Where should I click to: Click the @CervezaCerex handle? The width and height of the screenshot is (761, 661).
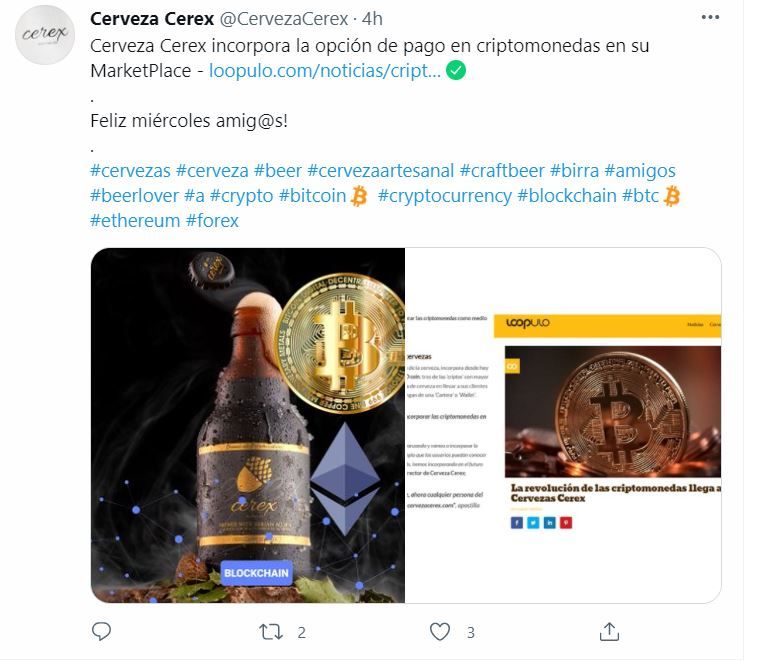(284, 19)
